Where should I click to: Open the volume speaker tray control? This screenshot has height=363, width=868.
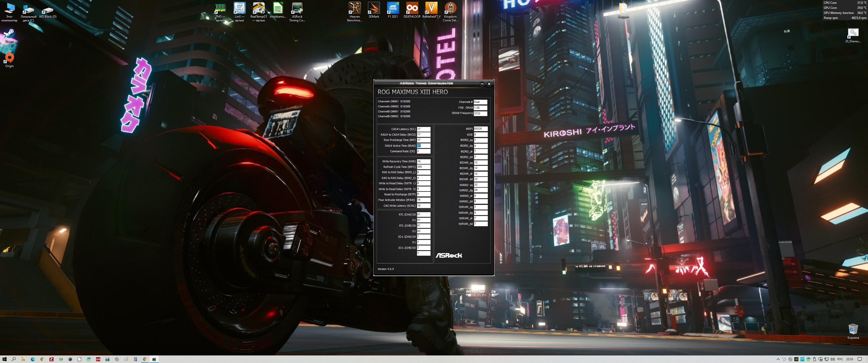click(833, 359)
